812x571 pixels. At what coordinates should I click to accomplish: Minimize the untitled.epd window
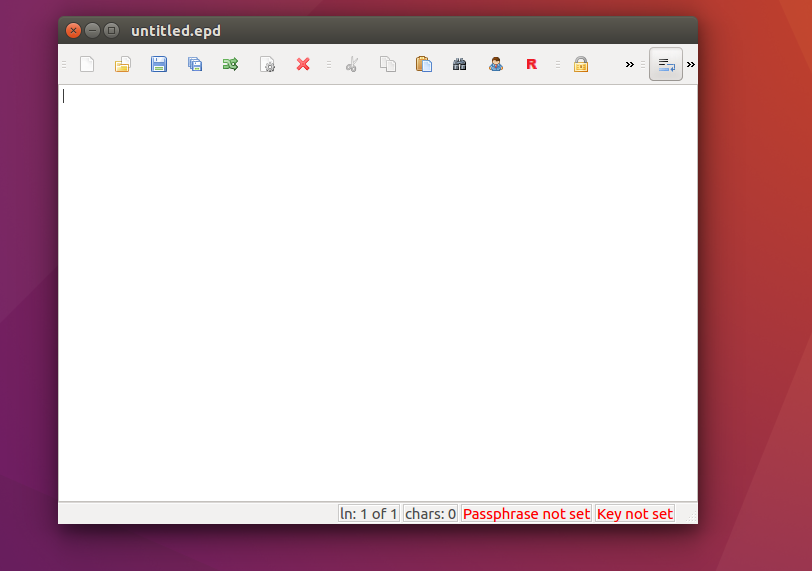(92, 31)
